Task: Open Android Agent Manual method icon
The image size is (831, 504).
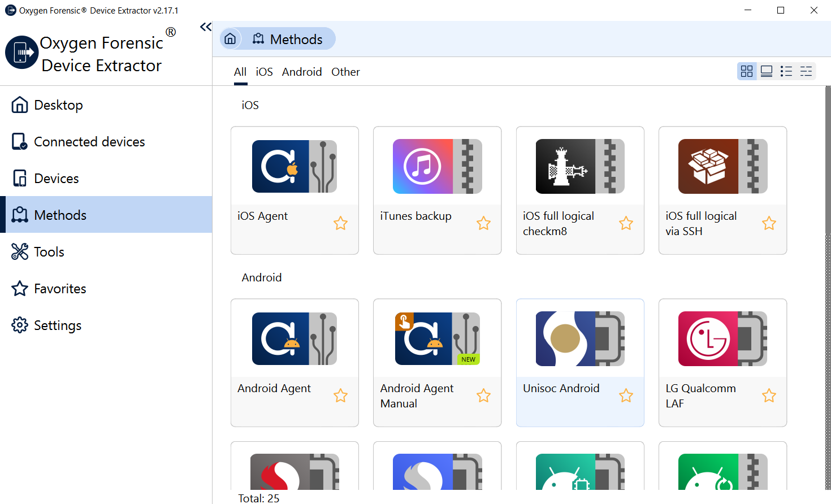Action: pos(438,338)
